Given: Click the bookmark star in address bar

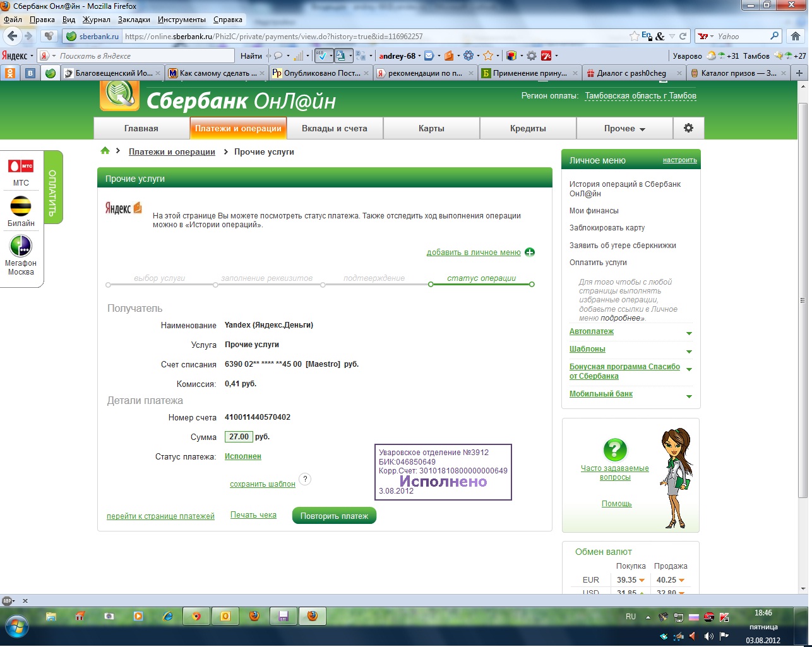Looking at the screenshot, I should pyautogui.click(x=635, y=36).
